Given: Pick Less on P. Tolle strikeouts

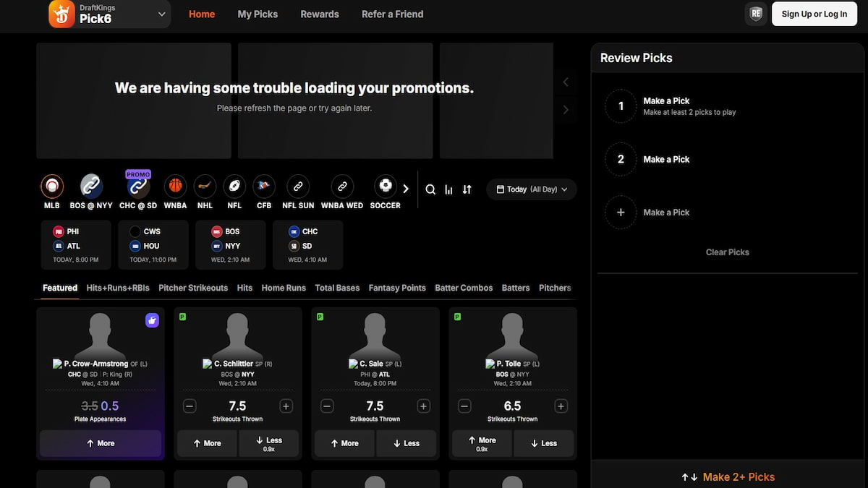Looking at the screenshot, I should click(544, 443).
